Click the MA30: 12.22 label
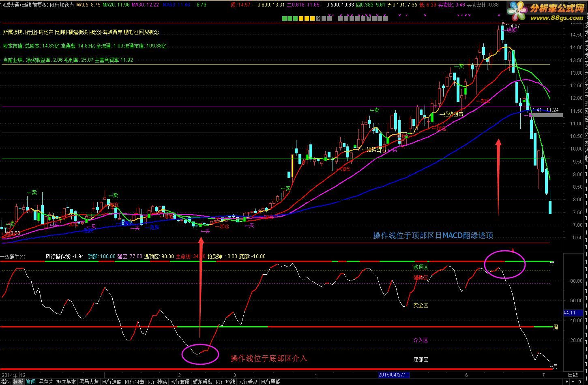The width and height of the screenshot is (588, 385). tap(146, 5)
